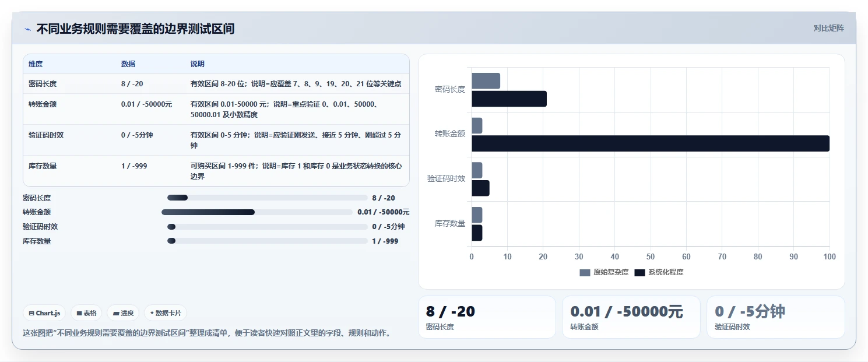Click the 验证码时效 chart axis label
The image size is (868, 362).
pos(446,178)
